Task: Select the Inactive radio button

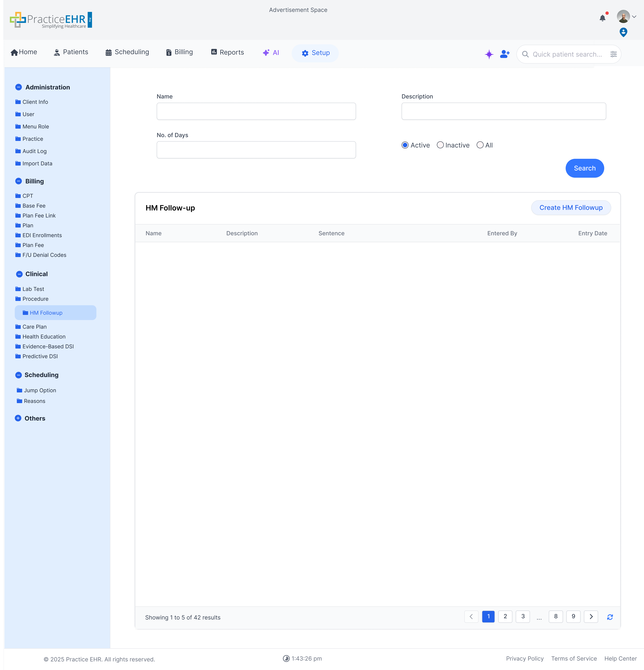Action: (x=441, y=145)
